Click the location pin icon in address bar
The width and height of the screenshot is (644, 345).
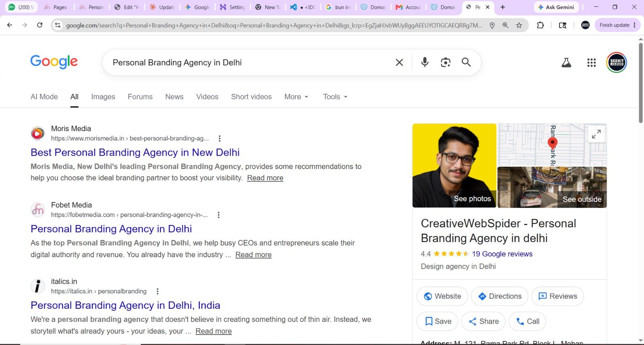[492, 25]
